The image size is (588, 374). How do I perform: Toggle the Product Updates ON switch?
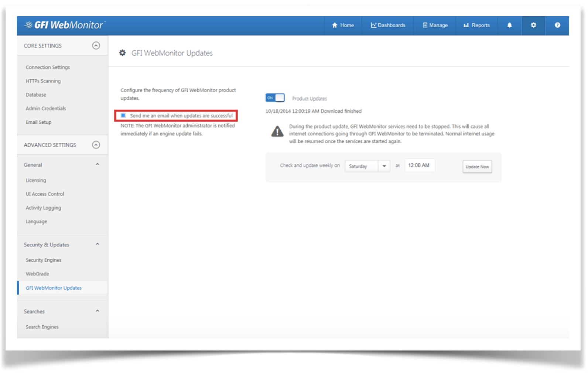tap(275, 98)
